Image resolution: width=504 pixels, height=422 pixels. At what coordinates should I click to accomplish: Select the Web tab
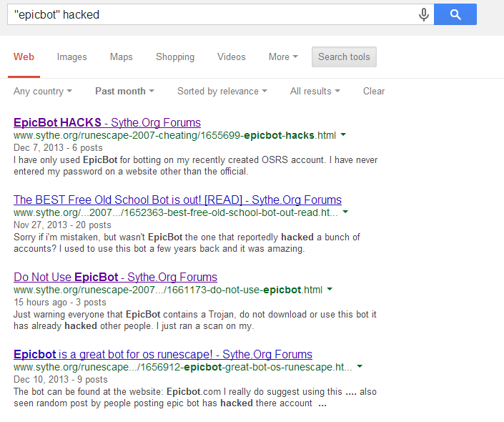(24, 57)
